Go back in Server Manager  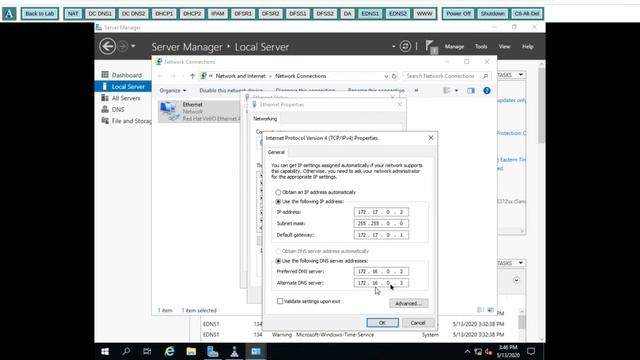[107, 46]
